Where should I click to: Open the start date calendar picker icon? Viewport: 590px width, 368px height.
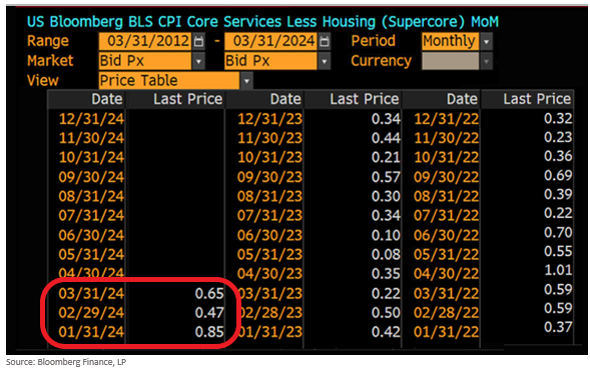[198, 41]
